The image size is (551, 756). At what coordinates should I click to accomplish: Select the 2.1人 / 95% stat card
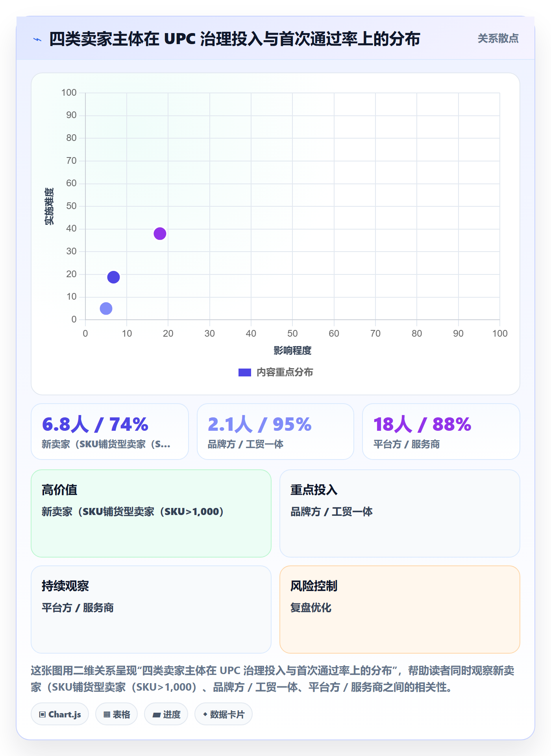tap(275, 432)
